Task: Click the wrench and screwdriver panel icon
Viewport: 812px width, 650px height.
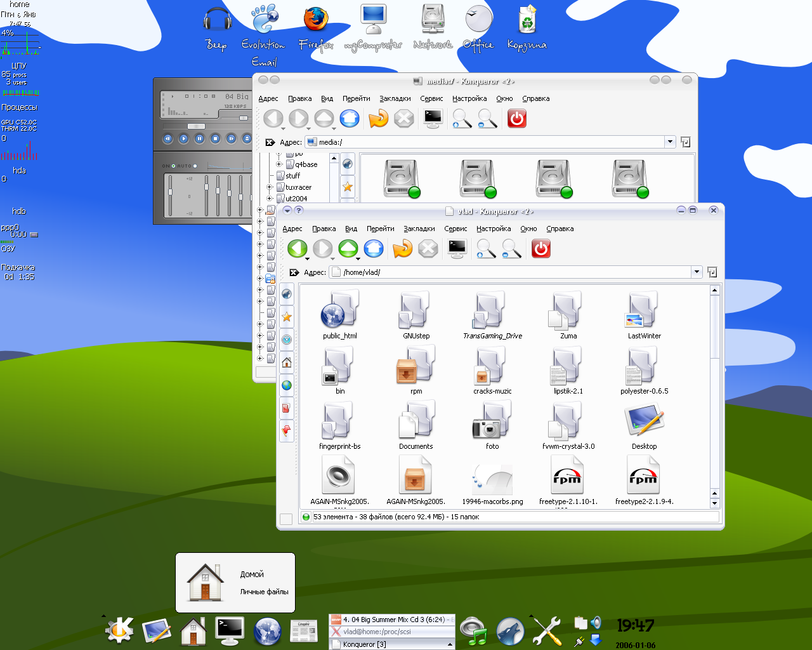Action: [x=546, y=630]
